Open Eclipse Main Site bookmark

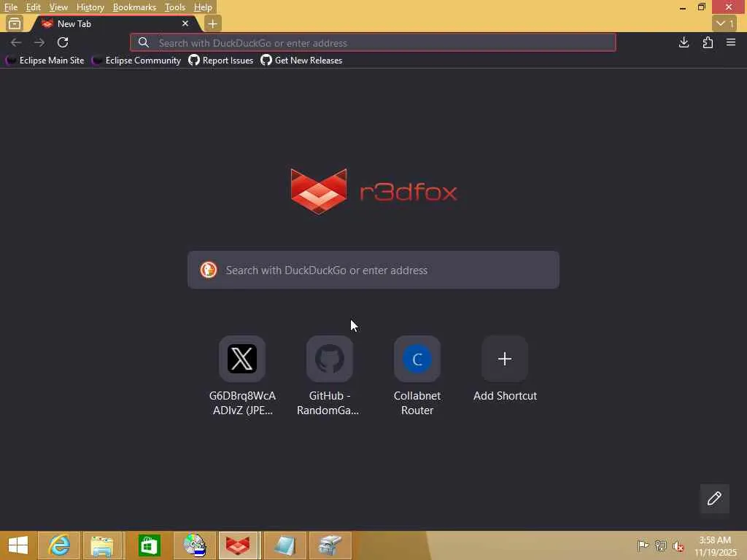pos(44,61)
